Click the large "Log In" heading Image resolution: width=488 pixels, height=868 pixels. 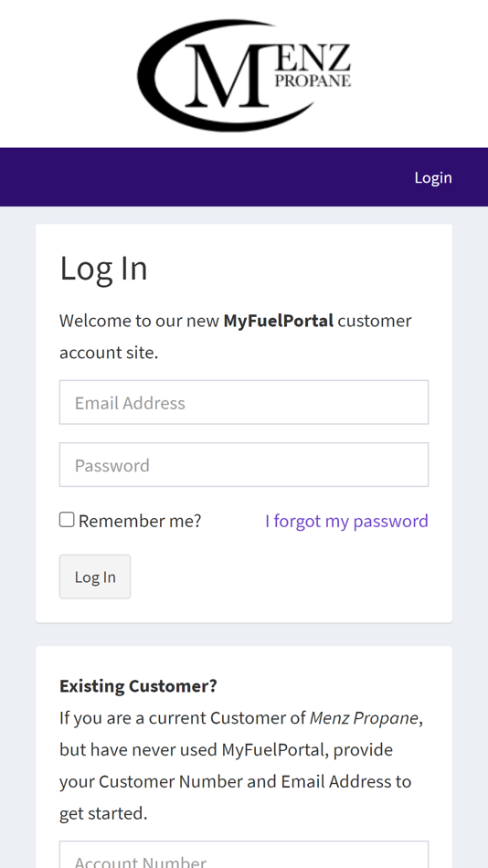tap(103, 269)
